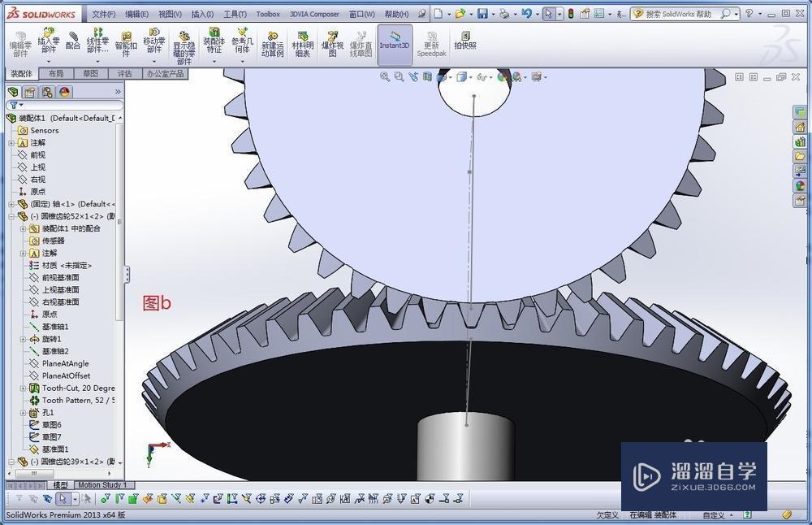Expand the Tooth-Cut, 20 Degree feature
The height and width of the screenshot is (525, 812).
pos(23,388)
